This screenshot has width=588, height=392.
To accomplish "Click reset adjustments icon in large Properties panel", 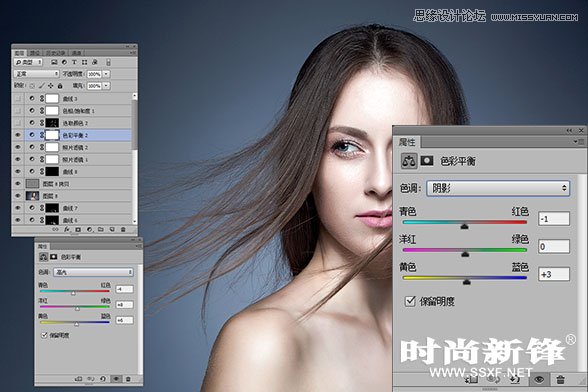I will click(x=514, y=380).
